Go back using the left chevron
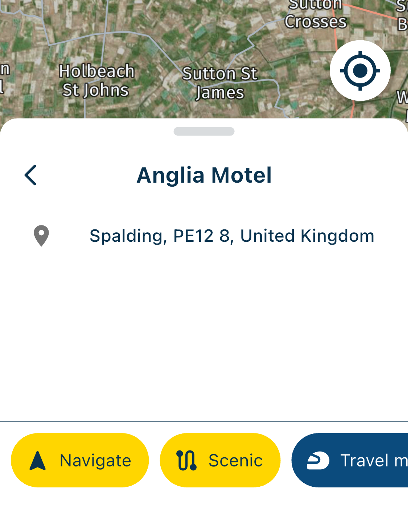 pyautogui.click(x=31, y=175)
